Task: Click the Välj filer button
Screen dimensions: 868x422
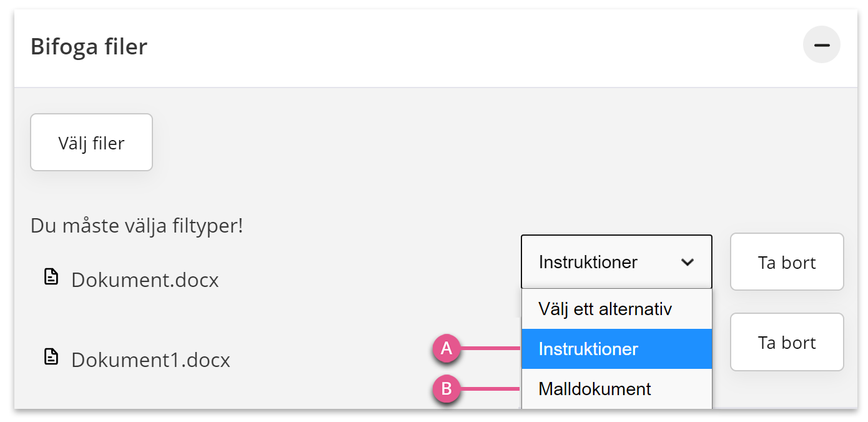Action: 91,143
